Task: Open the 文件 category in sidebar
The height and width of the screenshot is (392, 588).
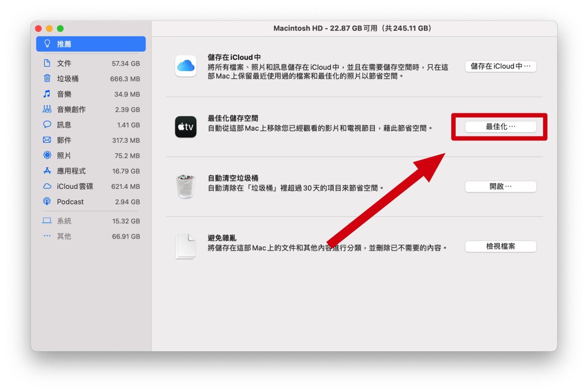Action: click(91, 63)
